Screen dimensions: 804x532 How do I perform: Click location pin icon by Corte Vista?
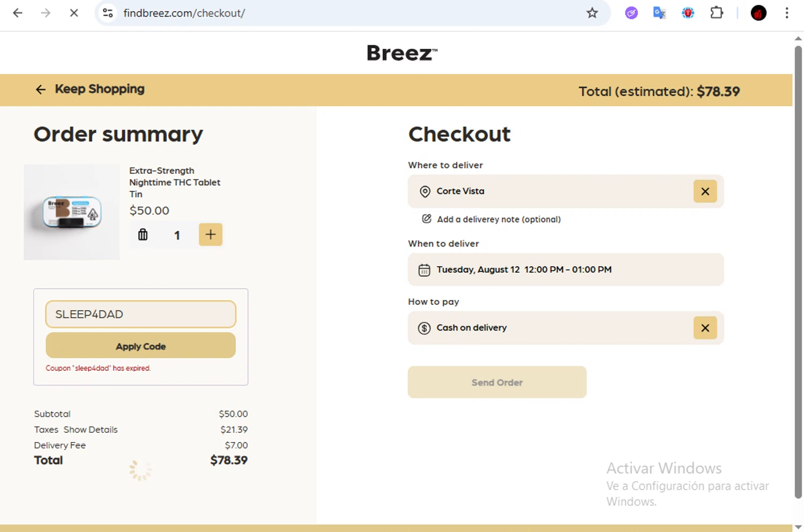coord(425,192)
